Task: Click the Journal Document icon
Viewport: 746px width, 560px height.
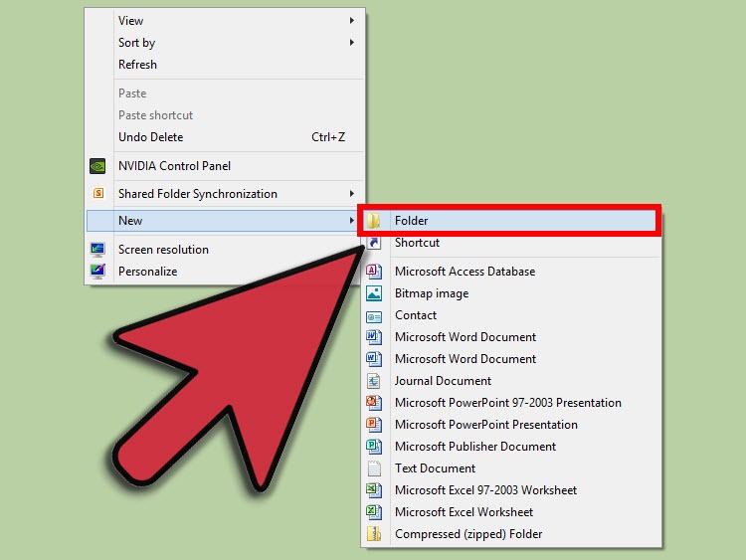Action: pyautogui.click(x=374, y=381)
